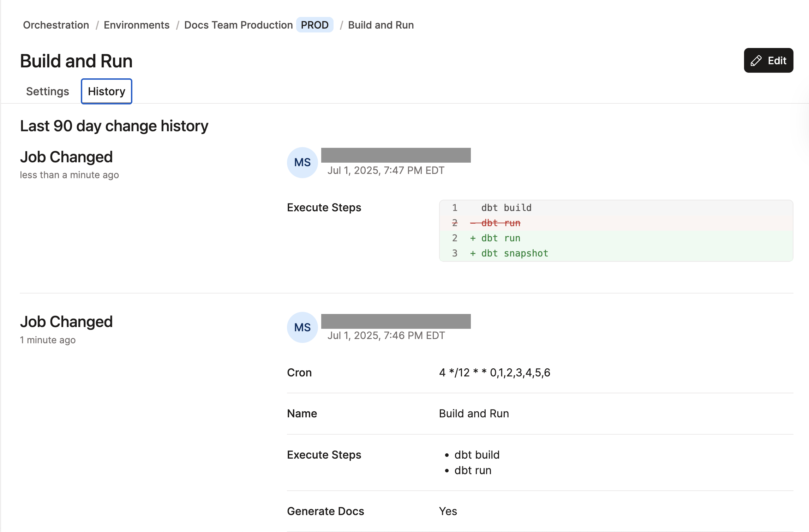Open the Orchestration breadcrumb link
Screen dimensions: 809x532
(x=56, y=25)
